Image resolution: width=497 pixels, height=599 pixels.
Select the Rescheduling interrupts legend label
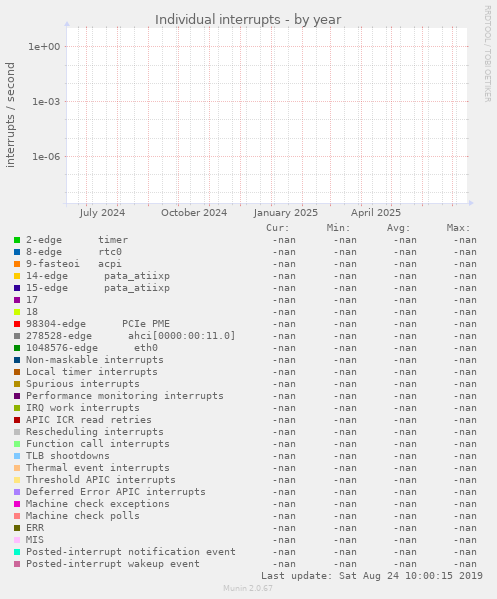pyautogui.click(x=95, y=432)
